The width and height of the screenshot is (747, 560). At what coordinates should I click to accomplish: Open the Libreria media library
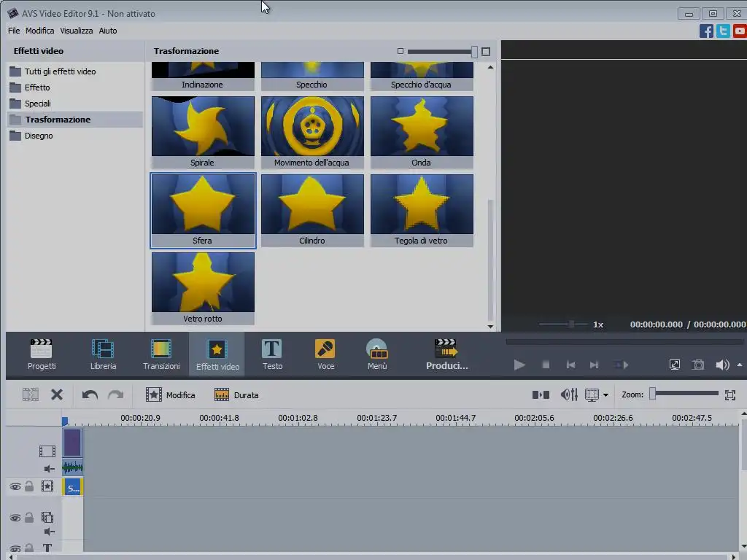[103, 354]
